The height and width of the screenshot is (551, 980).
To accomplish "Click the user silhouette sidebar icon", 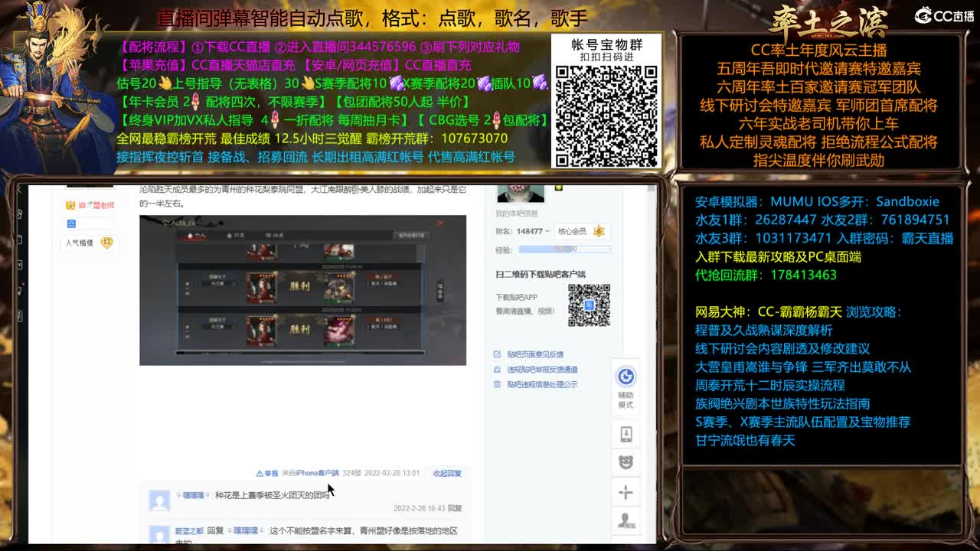I will pyautogui.click(x=626, y=520).
